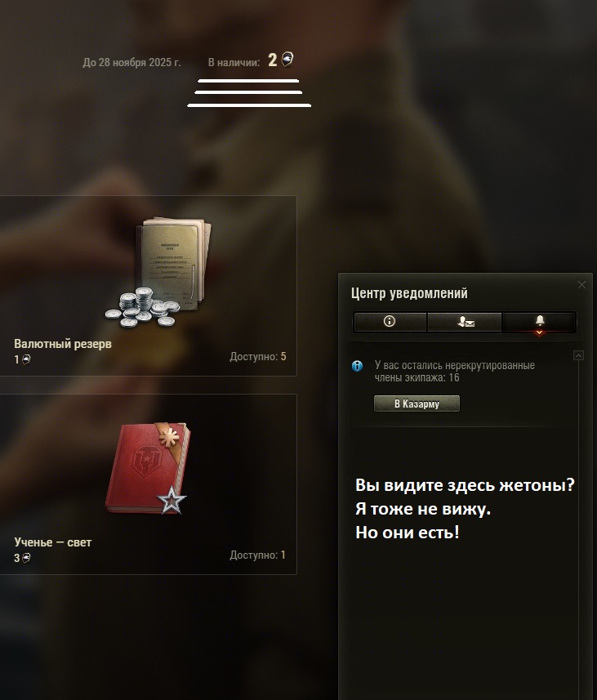Open the info notifications tab
The height and width of the screenshot is (700, 597).
click(390, 322)
